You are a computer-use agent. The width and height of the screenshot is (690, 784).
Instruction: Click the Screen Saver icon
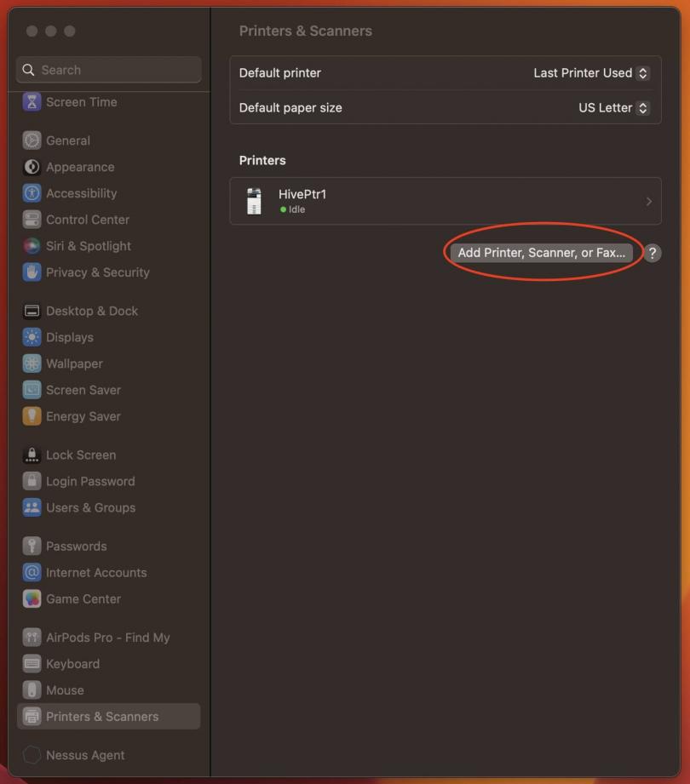click(x=32, y=390)
